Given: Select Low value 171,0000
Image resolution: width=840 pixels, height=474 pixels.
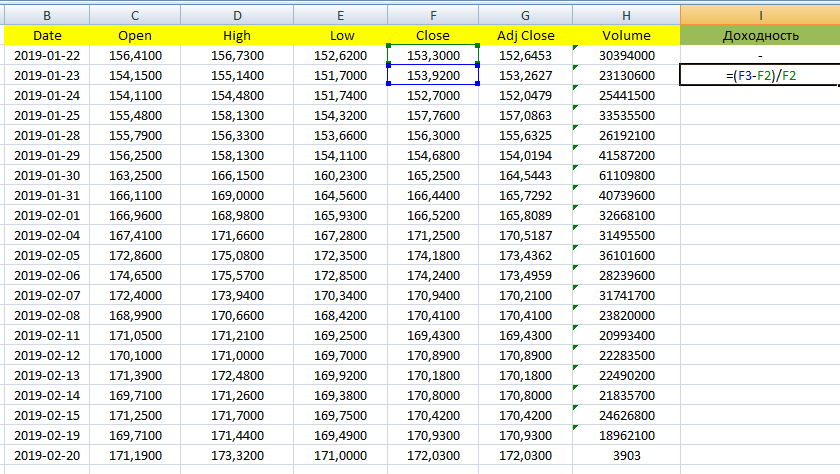Looking at the screenshot, I should [x=341, y=455].
